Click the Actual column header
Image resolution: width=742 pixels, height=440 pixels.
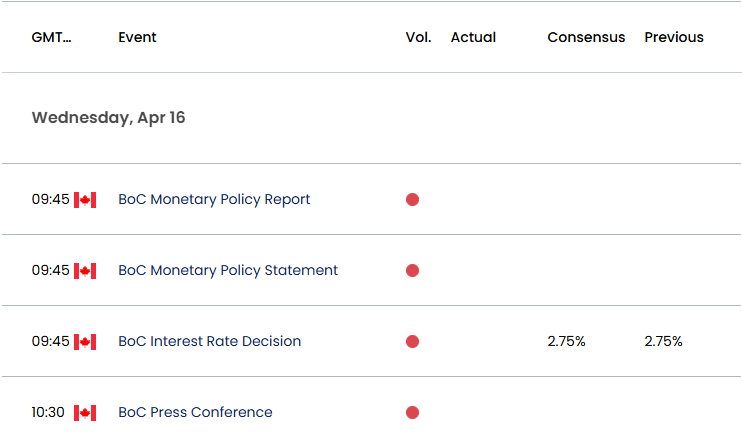(x=473, y=37)
